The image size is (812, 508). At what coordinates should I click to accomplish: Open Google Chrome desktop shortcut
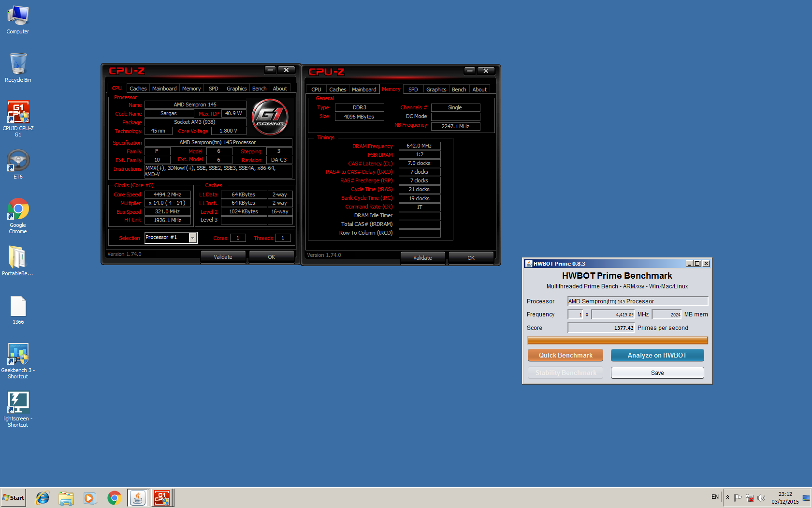click(x=18, y=216)
